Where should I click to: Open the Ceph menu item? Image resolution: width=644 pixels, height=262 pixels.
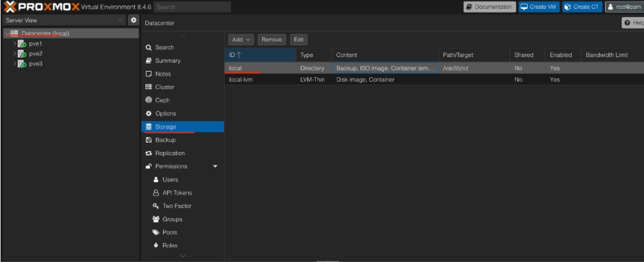tap(183, 100)
